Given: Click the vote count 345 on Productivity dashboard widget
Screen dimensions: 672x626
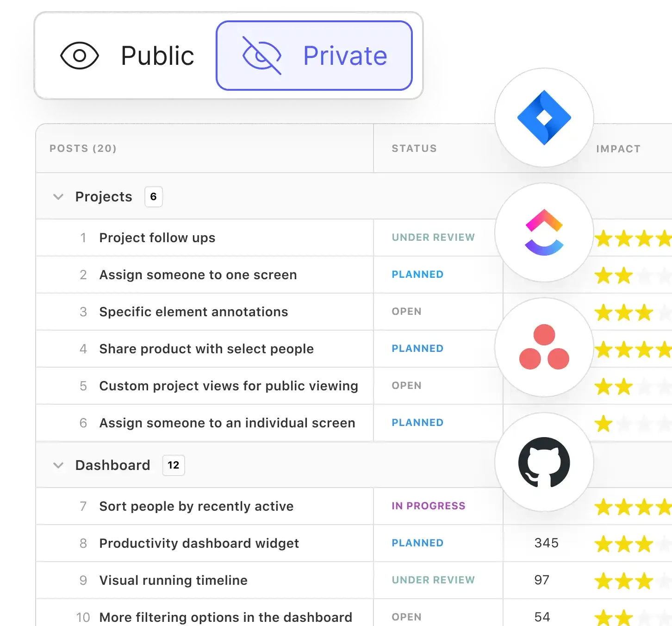Looking at the screenshot, I should [546, 543].
